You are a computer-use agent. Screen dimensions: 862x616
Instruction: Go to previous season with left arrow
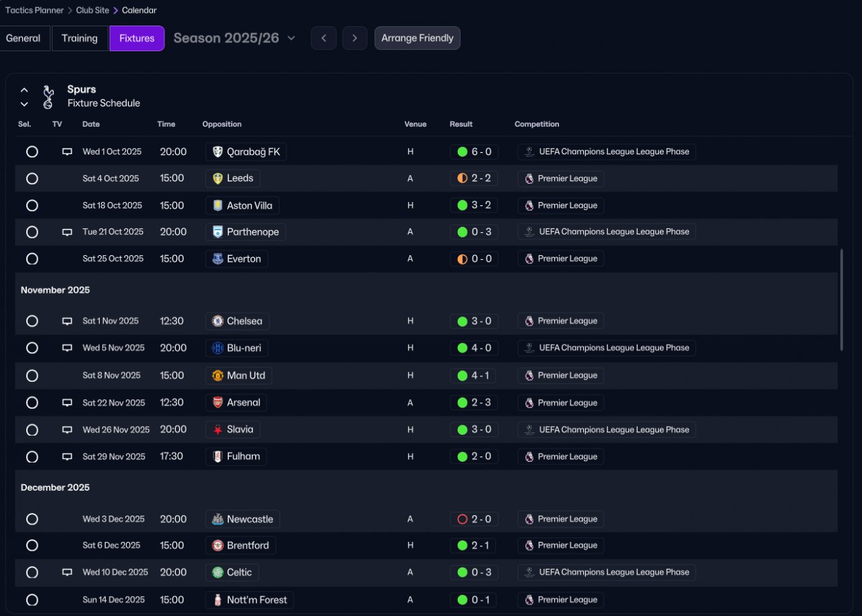323,38
